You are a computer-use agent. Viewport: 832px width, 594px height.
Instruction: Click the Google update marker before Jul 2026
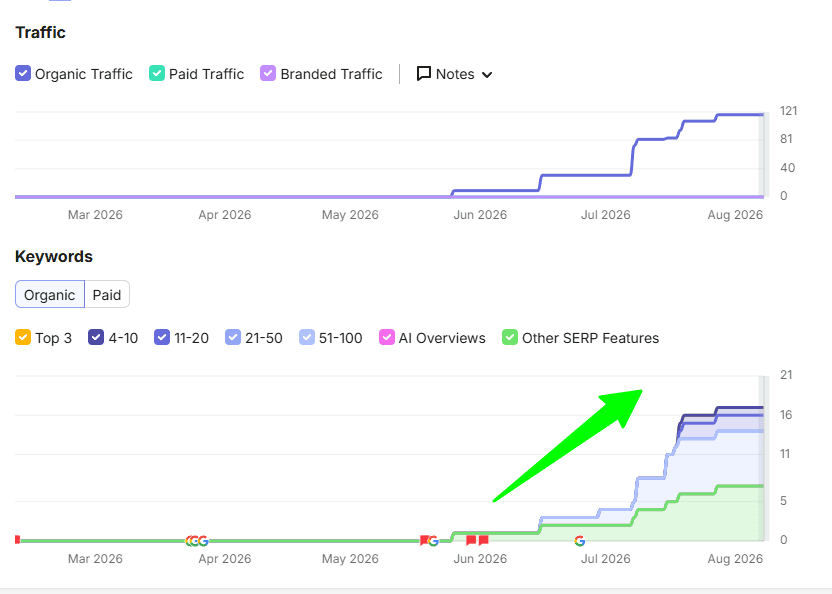click(579, 540)
